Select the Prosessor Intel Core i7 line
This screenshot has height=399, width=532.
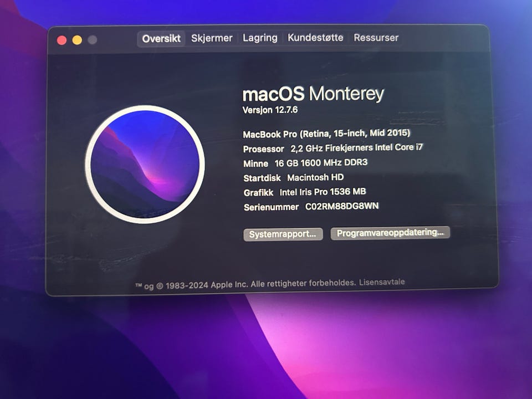tap(333, 149)
